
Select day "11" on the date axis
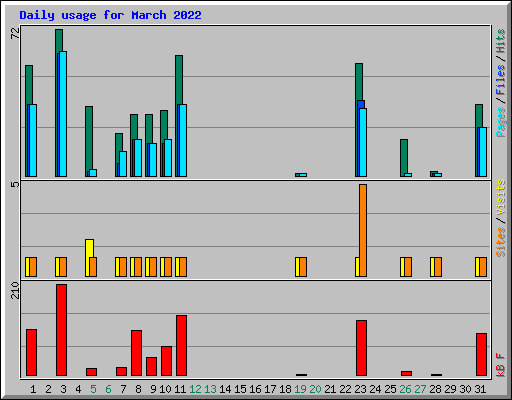(180, 389)
